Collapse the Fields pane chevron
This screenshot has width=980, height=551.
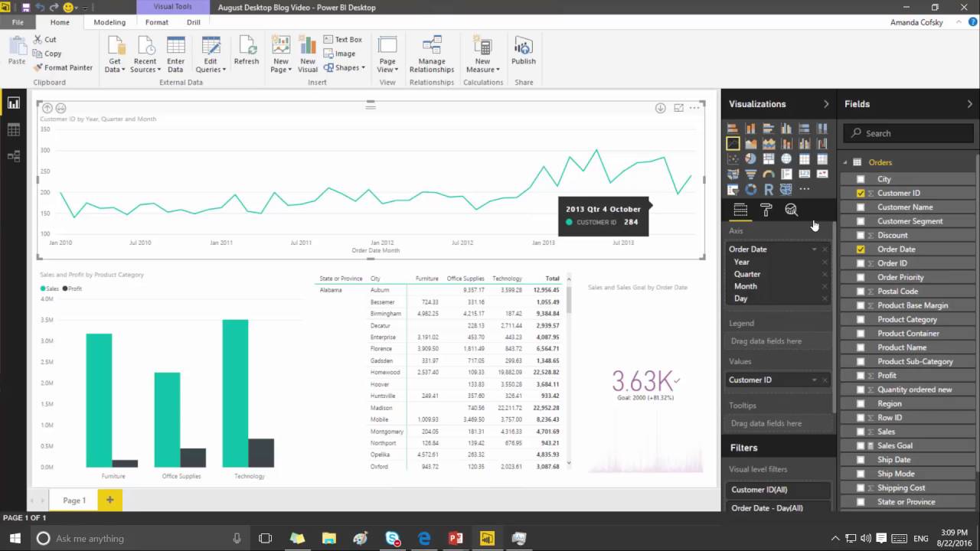(970, 104)
